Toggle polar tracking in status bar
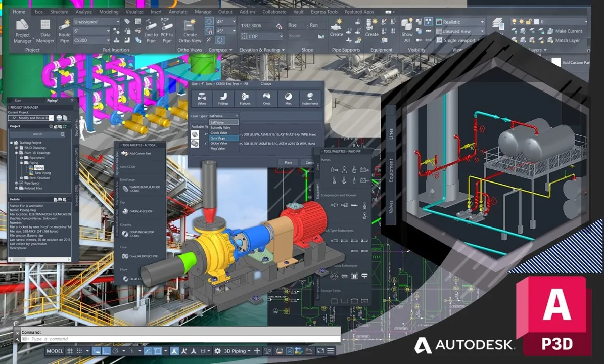The image size is (604, 364). point(116,351)
